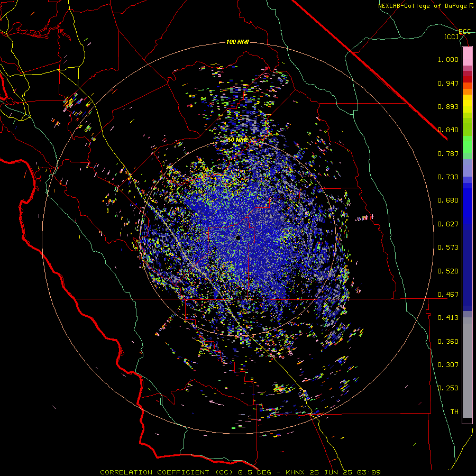Click the [CC] colorbar unit label
This screenshot has height=476, width=476.
[x=452, y=36]
